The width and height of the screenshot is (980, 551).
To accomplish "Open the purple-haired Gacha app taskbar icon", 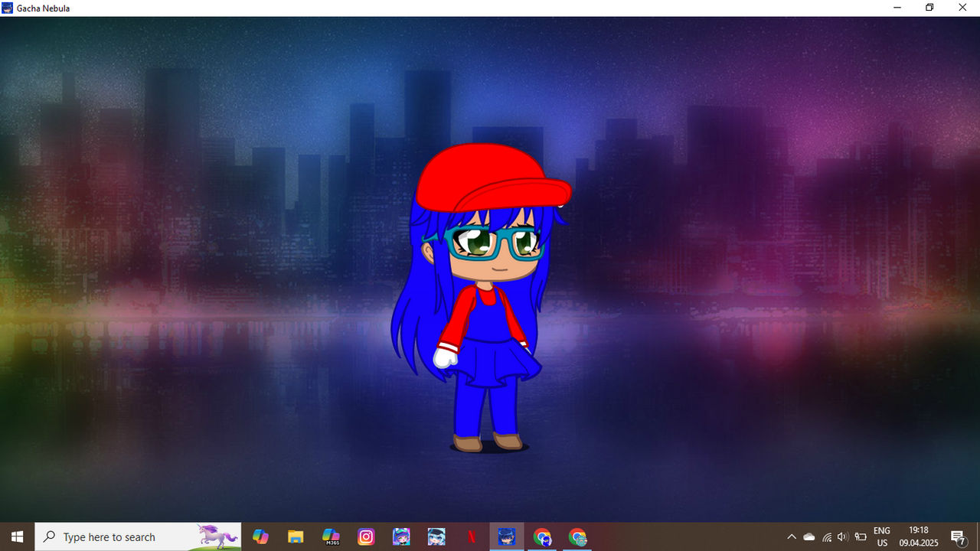I will 401,537.
